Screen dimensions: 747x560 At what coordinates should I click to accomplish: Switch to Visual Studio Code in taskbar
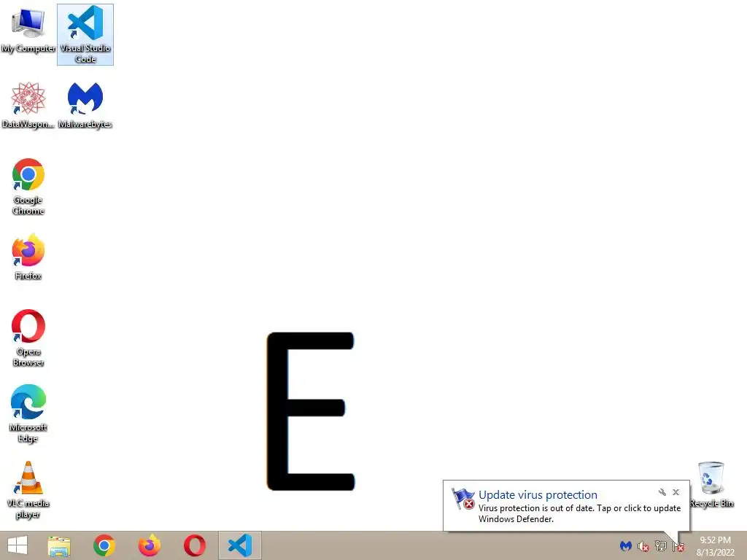[x=239, y=545]
